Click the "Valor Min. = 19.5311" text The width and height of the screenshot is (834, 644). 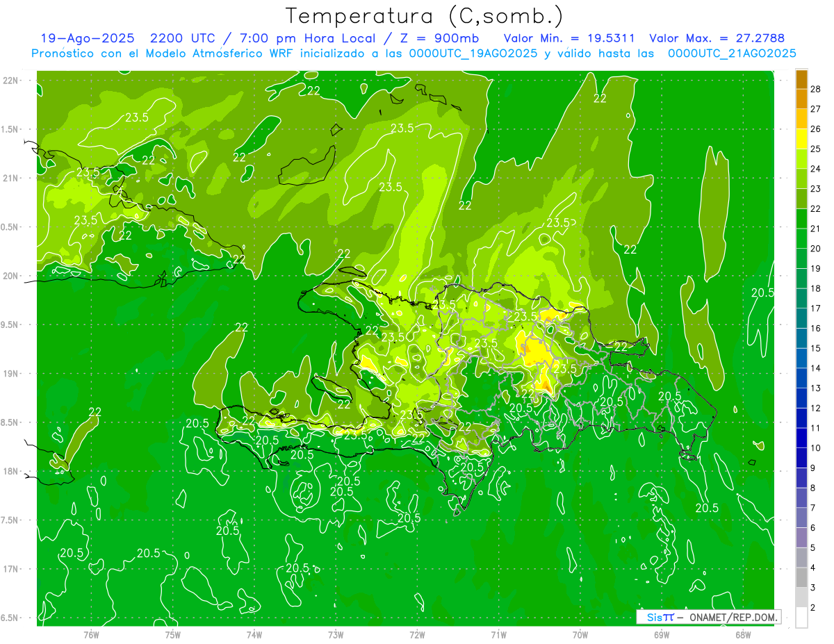[x=571, y=39]
